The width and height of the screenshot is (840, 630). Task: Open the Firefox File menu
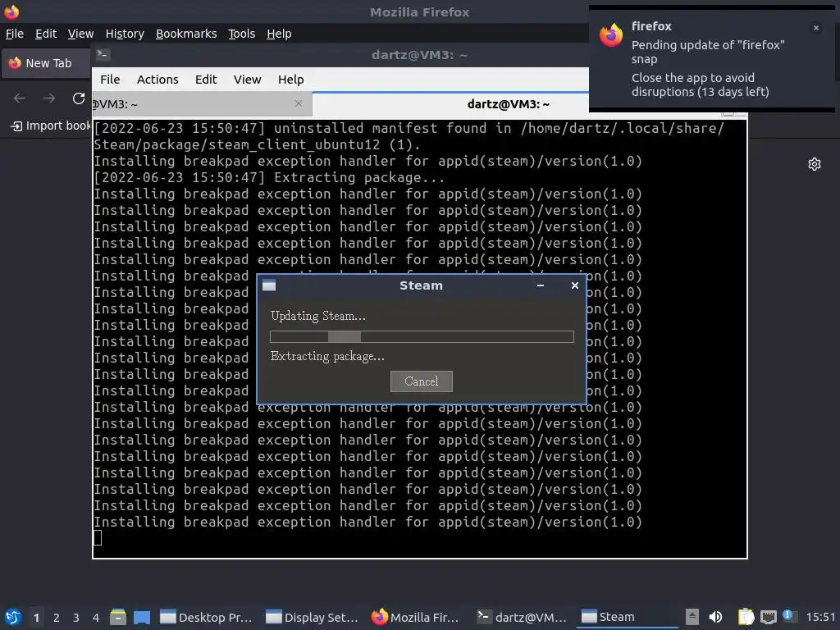[x=15, y=34]
